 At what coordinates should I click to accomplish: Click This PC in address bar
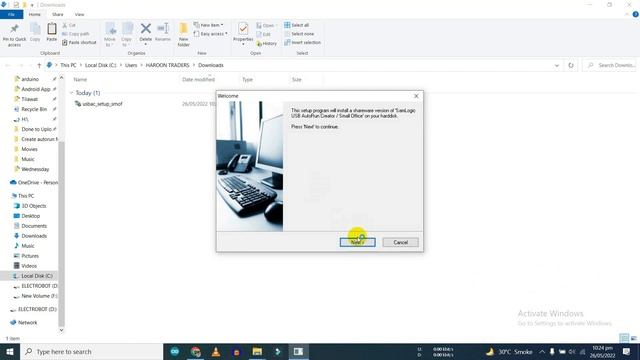tap(68, 65)
